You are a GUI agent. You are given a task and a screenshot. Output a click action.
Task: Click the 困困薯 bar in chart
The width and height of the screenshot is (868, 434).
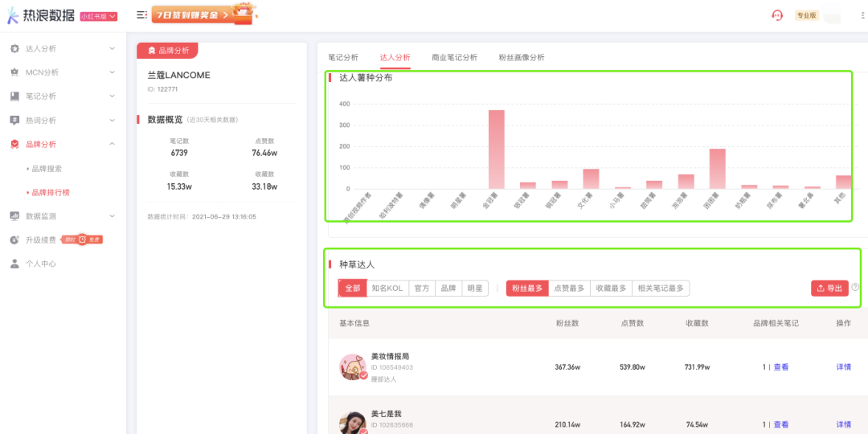(x=718, y=169)
